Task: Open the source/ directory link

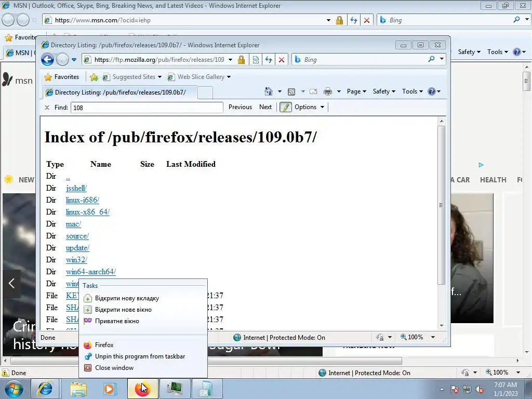Action: pyautogui.click(x=77, y=236)
